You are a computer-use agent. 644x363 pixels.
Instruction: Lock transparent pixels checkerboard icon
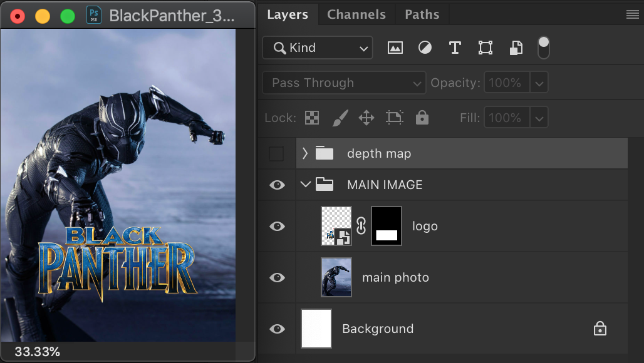click(x=312, y=118)
